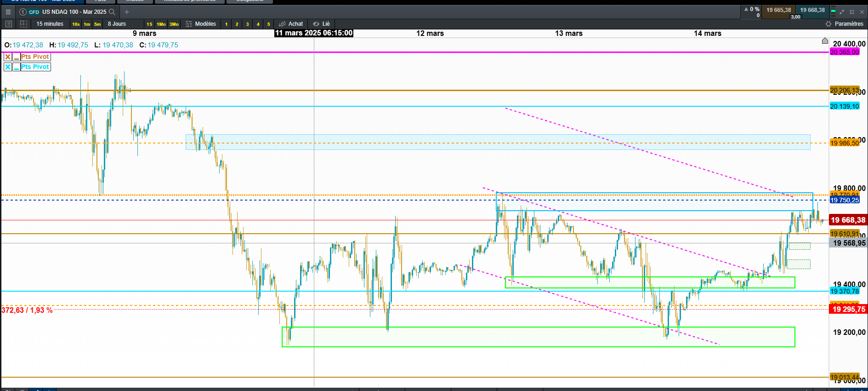868x391 pixels.
Task: Click the cyan Pts Pivot label
Action: tap(35, 67)
